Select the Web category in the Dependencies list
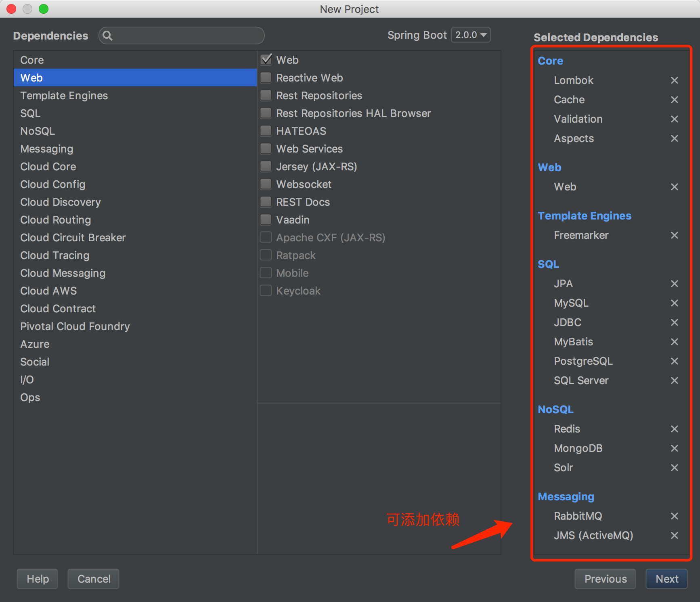Screen dimensions: 700x602 pos(135,78)
